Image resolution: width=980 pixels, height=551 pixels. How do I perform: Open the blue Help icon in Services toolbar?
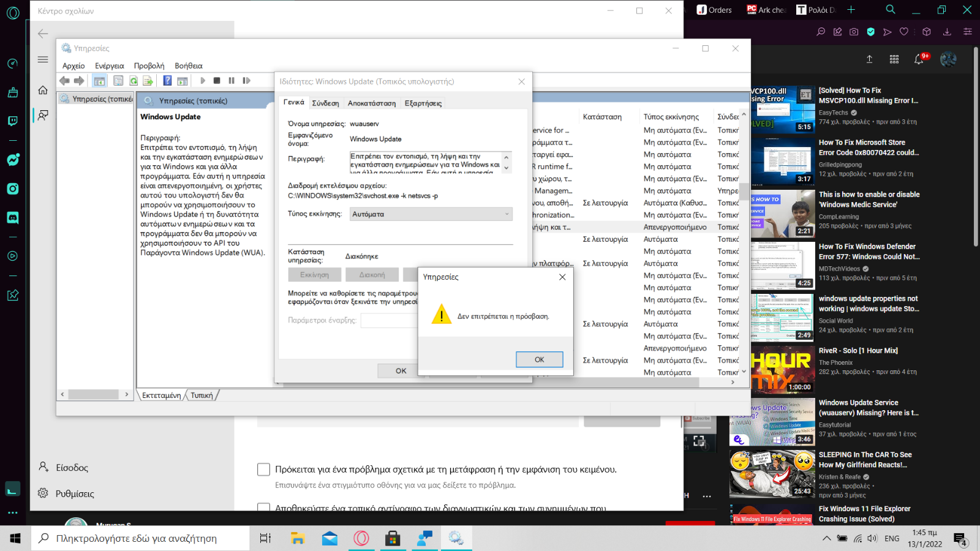167,81
